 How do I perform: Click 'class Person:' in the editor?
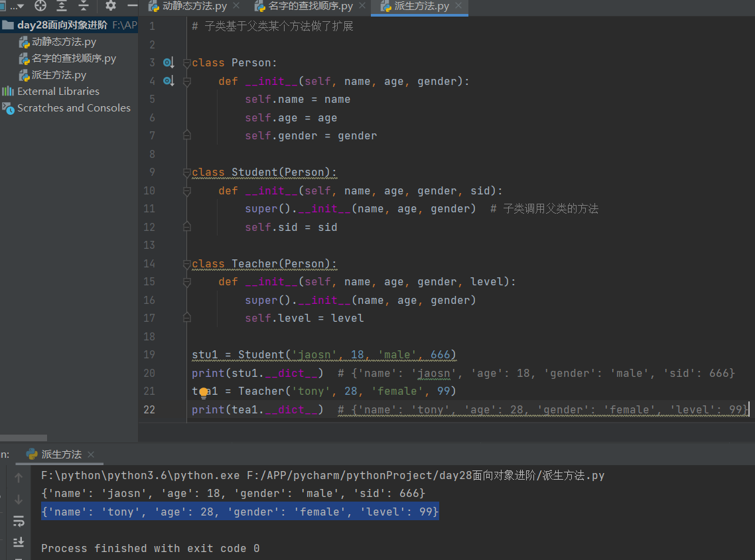pos(234,63)
